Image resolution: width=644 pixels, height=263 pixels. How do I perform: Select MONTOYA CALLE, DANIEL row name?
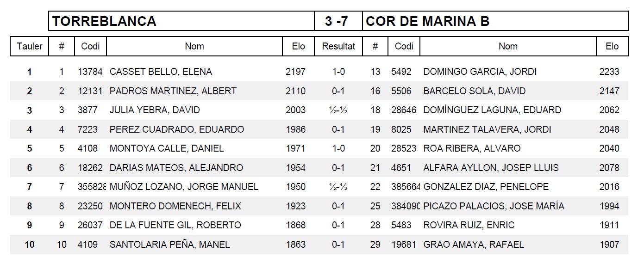pyautogui.click(x=167, y=148)
